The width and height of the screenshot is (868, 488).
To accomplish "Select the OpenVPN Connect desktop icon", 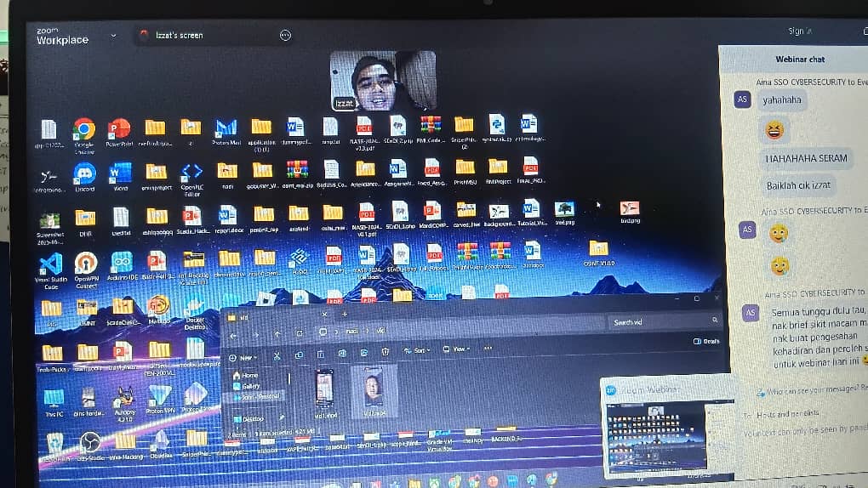I will pyautogui.click(x=86, y=270).
